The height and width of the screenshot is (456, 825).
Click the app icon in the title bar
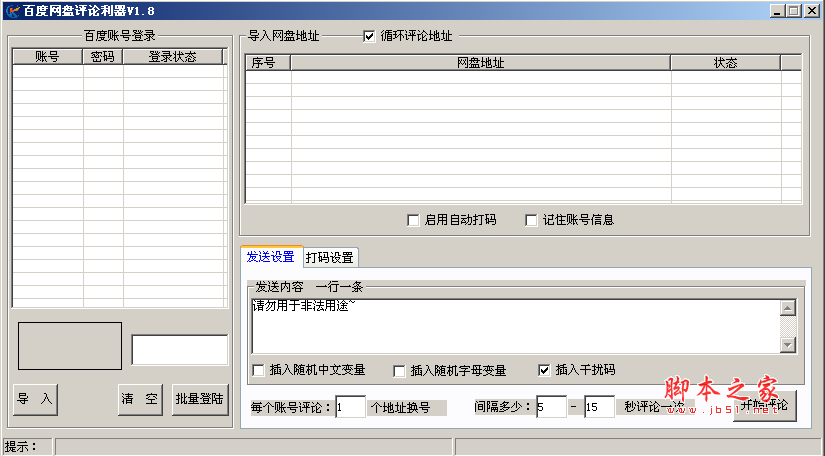point(13,11)
